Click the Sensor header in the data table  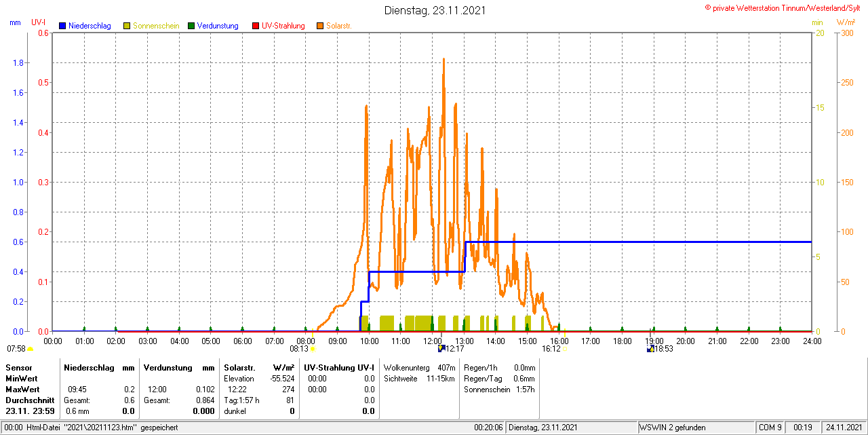coord(18,368)
